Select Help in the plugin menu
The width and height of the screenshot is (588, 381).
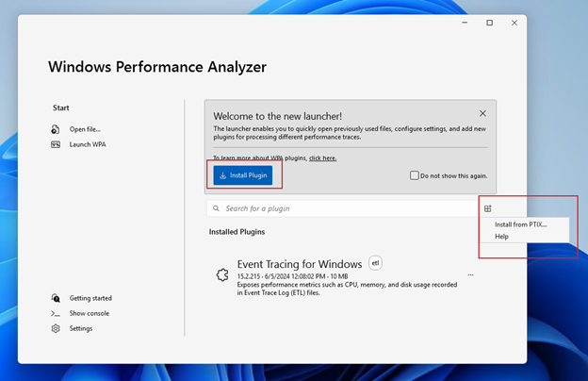coord(501,237)
